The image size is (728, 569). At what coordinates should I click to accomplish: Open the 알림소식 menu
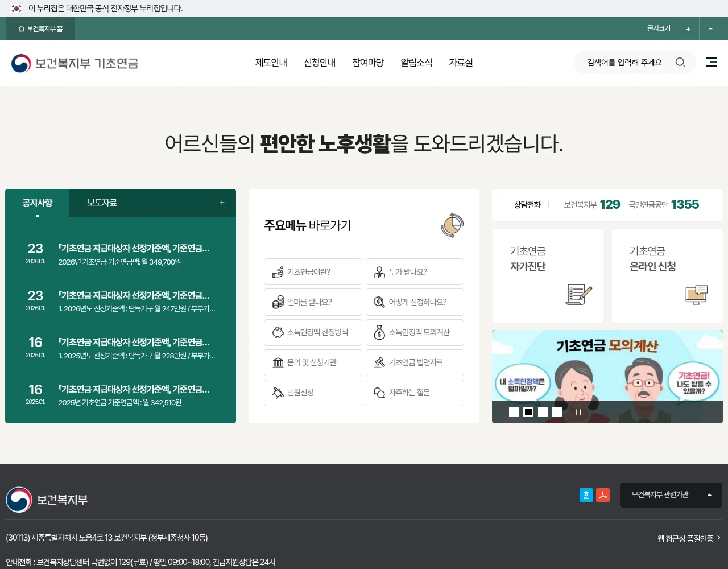coord(416,63)
